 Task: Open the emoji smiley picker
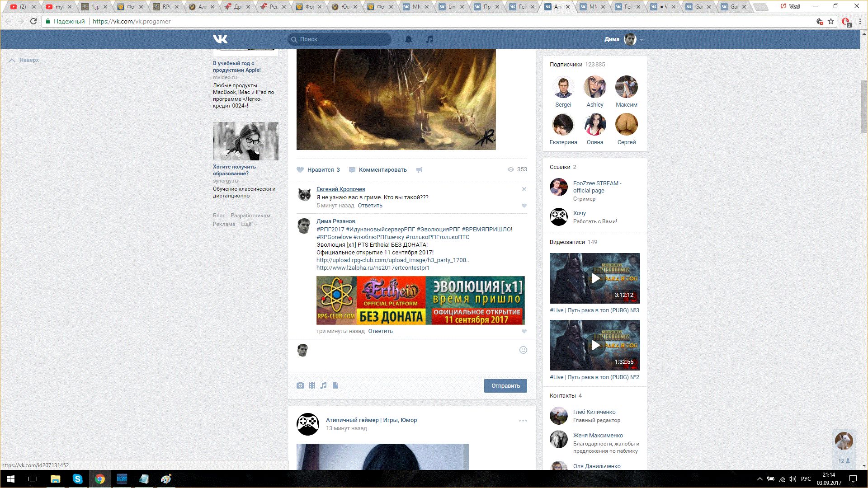point(523,350)
